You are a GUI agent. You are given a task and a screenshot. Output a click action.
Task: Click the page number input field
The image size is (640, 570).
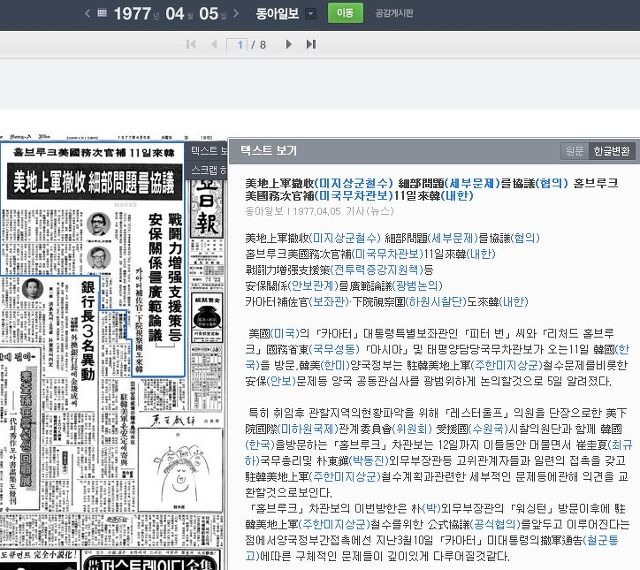tap(237, 44)
